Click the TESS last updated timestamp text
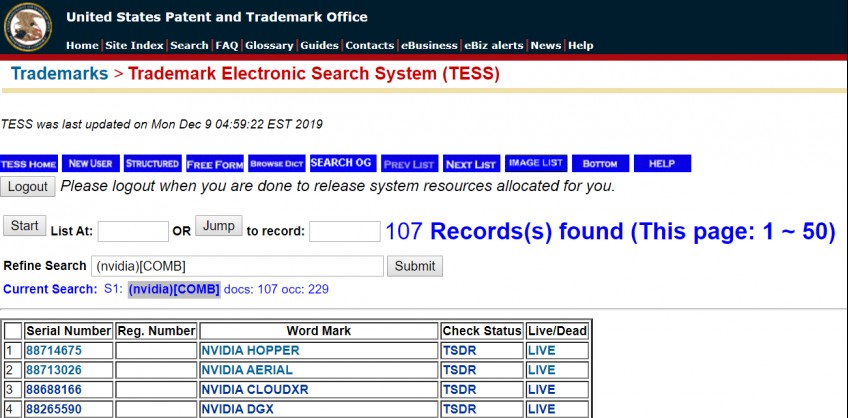This screenshot has height=418, width=848. pos(161,125)
